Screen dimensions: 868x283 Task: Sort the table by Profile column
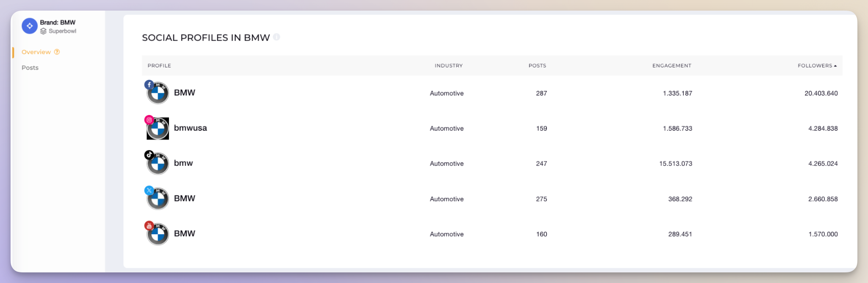point(159,66)
